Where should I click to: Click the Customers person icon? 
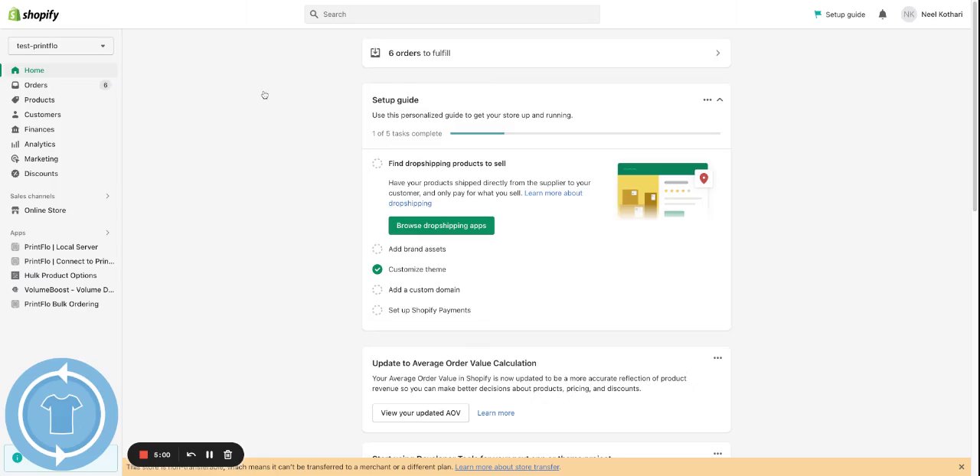point(15,115)
